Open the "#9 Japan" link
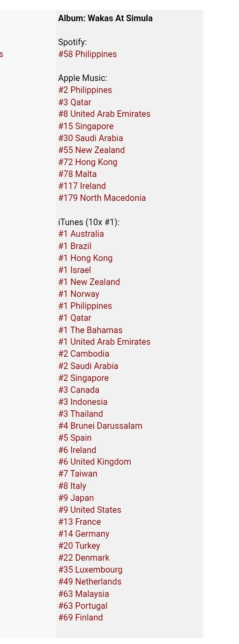This screenshot has width=239, height=644. coord(76,498)
